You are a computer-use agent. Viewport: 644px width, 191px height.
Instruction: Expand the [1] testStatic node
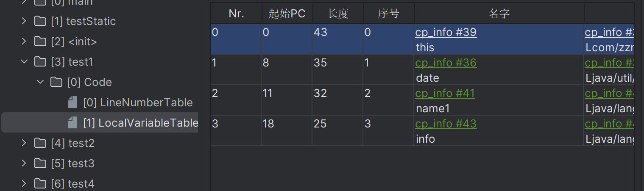click(24, 21)
